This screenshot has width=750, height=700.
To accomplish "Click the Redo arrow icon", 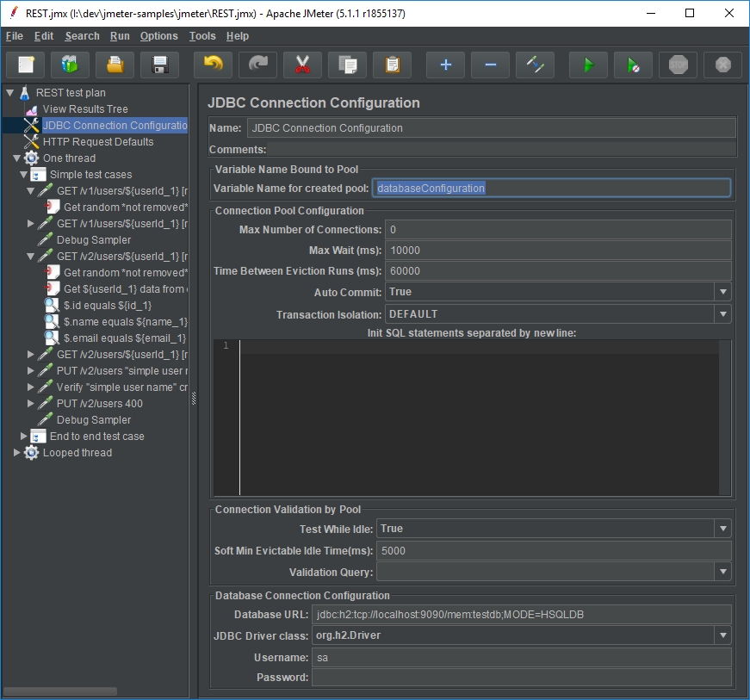I will click(257, 65).
